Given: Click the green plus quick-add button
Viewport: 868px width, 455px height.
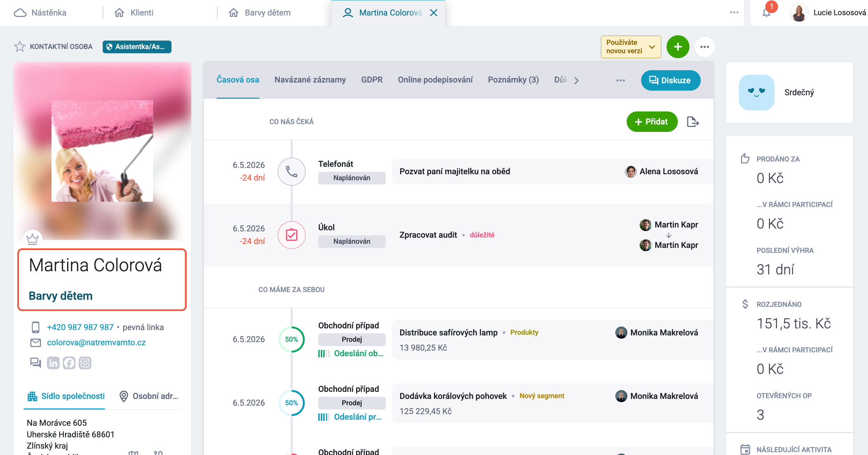Looking at the screenshot, I should (x=677, y=47).
